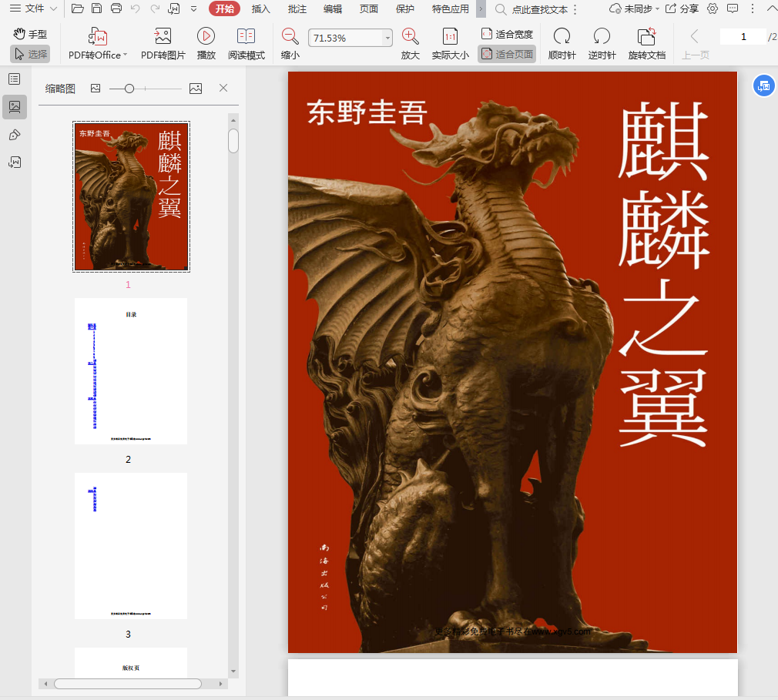Click the 旋转文档 icon
Image resolution: width=778 pixels, height=700 pixels.
646,36
